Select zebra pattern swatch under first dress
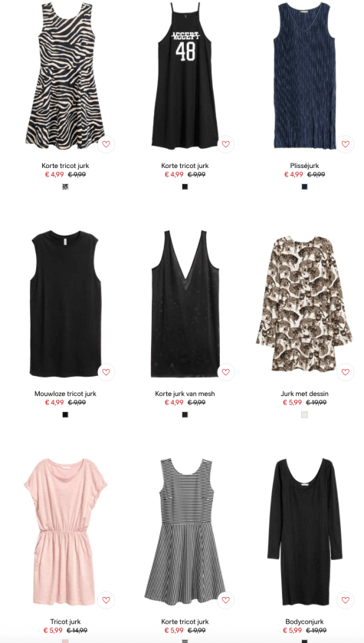364x643 pixels. 65,187
